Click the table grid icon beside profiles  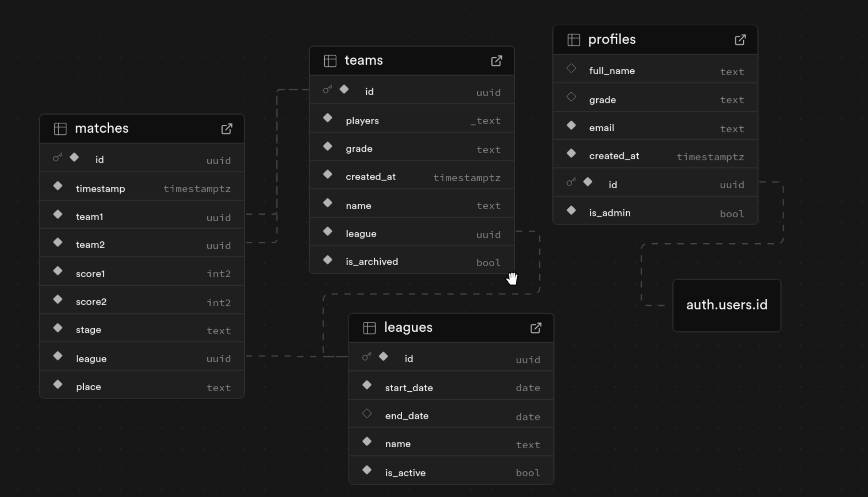point(573,40)
